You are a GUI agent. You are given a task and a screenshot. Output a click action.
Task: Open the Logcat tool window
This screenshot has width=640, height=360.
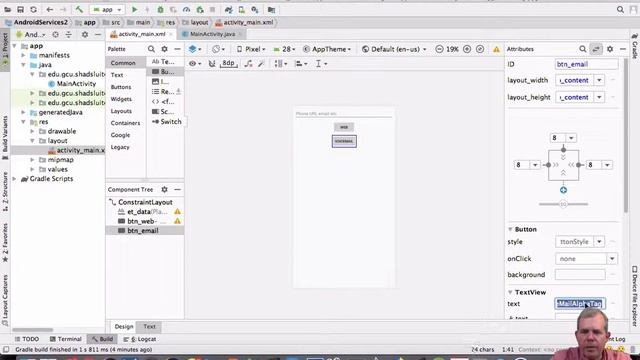[140, 339]
